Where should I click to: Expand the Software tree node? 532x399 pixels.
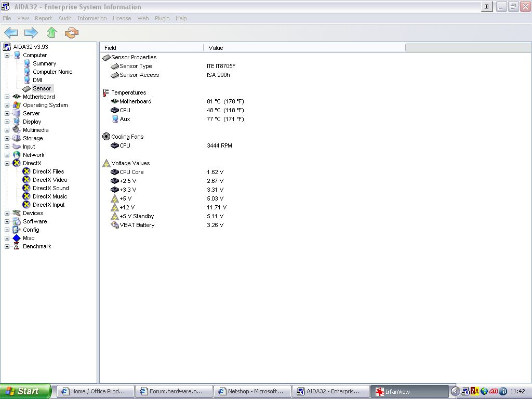click(7, 221)
